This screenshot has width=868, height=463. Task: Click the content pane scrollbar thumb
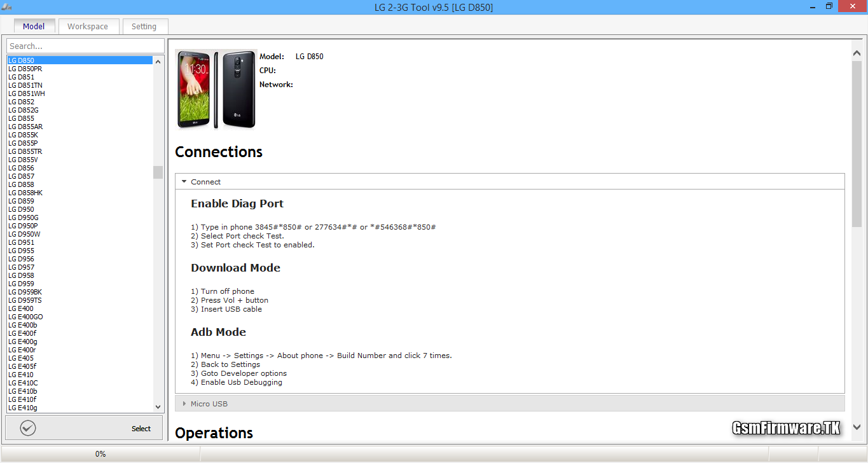coord(857,144)
